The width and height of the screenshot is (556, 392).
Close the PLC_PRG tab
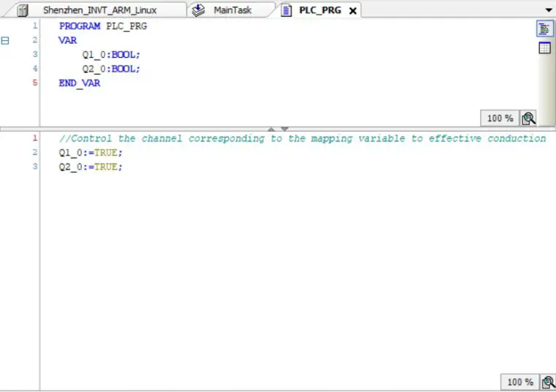[353, 11]
